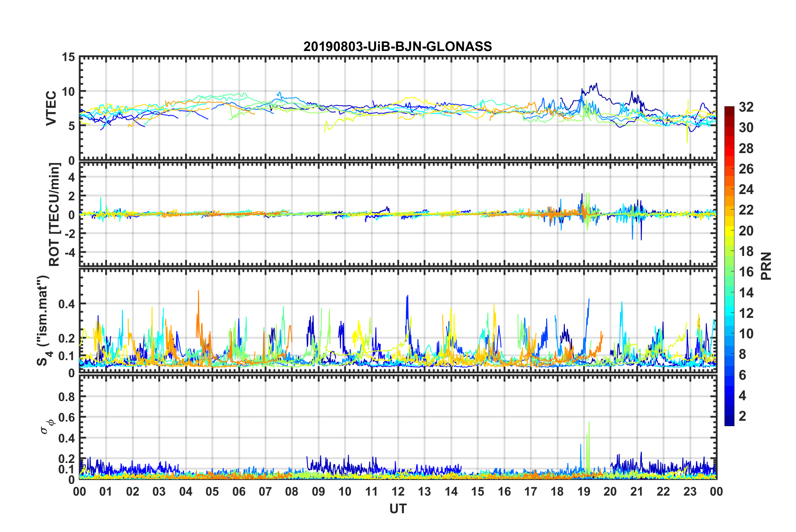Click inside the VTEC plot panel
796x532 pixels.
398,108
